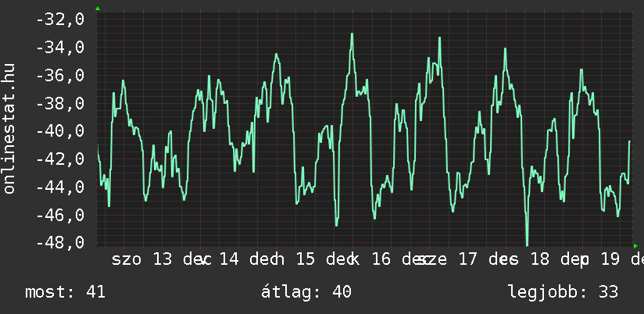
Task: Click the green arrow ending the x-axis
Action: 635,246
